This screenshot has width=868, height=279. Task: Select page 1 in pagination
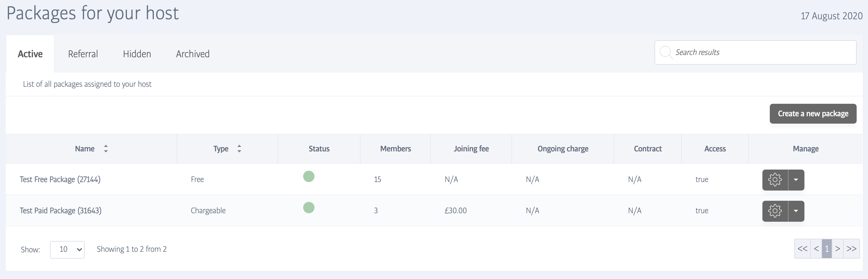(x=827, y=249)
